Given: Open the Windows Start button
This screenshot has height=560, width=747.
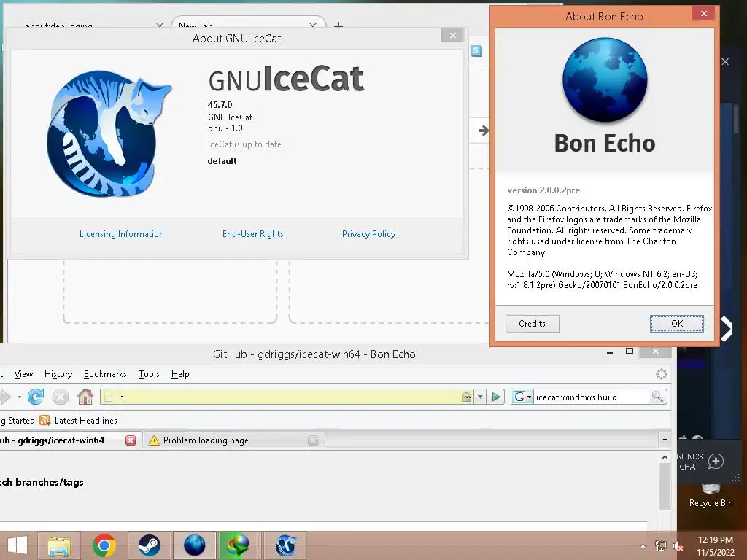Looking at the screenshot, I should (x=18, y=545).
